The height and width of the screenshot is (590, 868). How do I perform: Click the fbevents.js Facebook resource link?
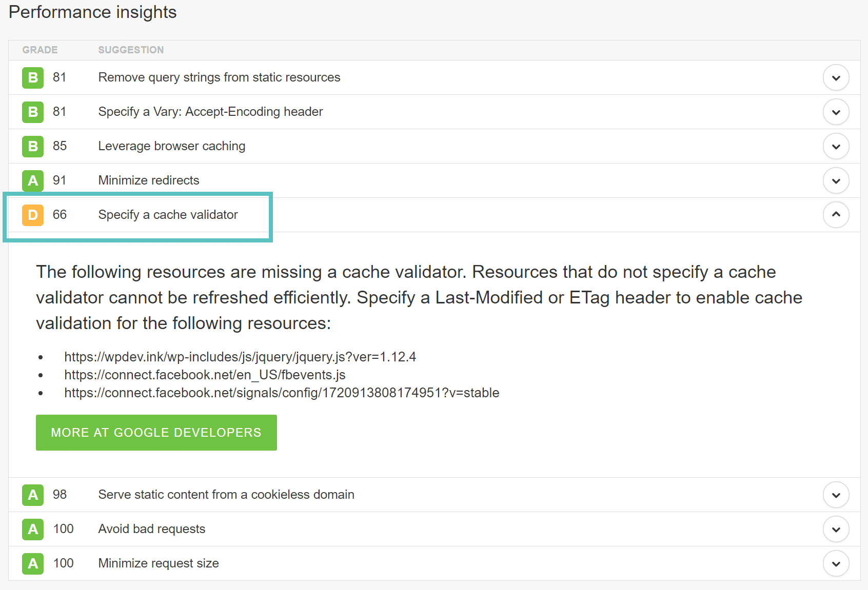click(x=205, y=375)
